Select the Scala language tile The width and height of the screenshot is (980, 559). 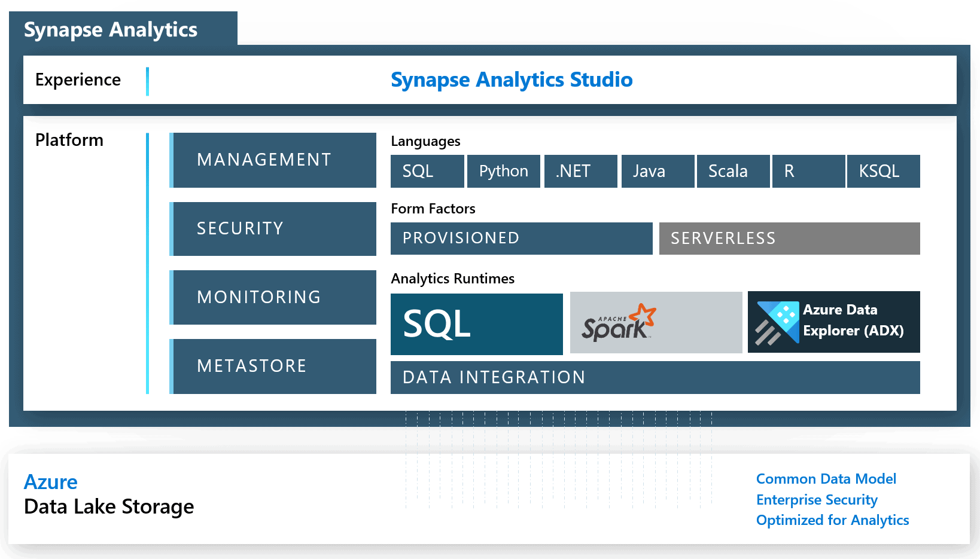point(734,171)
